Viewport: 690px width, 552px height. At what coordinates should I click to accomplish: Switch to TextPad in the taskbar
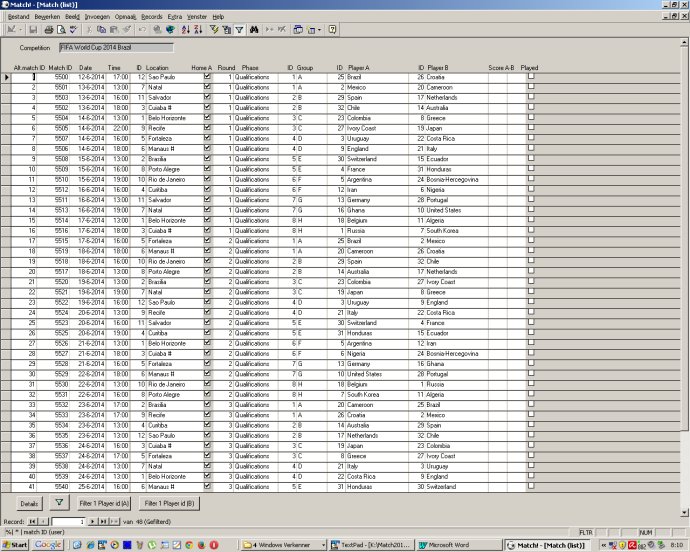click(371, 545)
